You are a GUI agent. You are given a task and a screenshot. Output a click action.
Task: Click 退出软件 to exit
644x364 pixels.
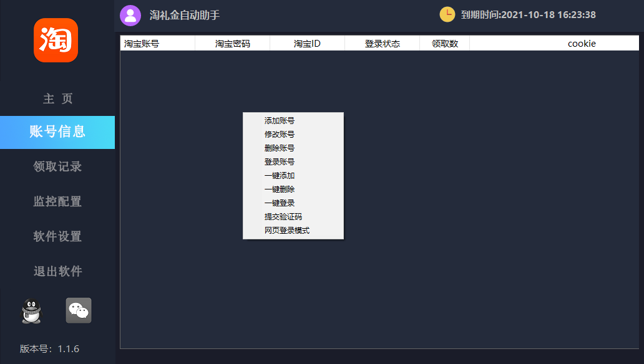pos(57,271)
